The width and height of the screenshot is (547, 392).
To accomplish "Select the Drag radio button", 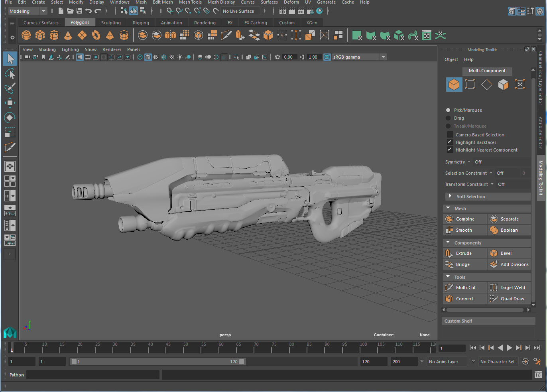I will coord(448,118).
